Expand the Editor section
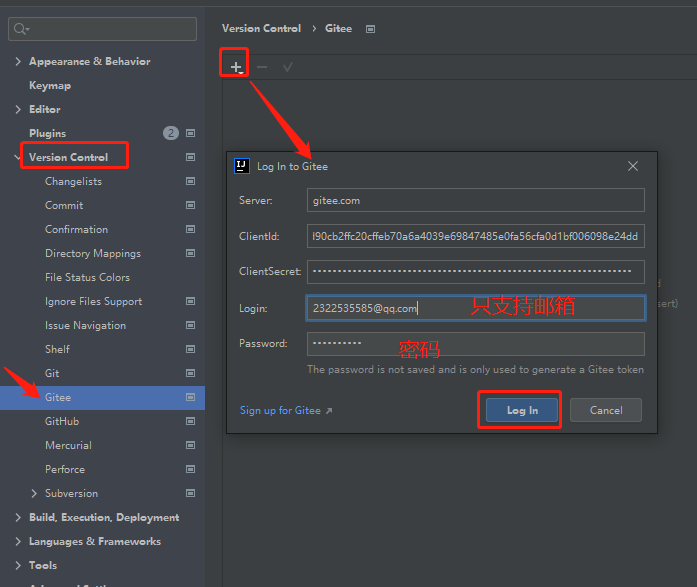The image size is (697, 587). click(x=18, y=109)
